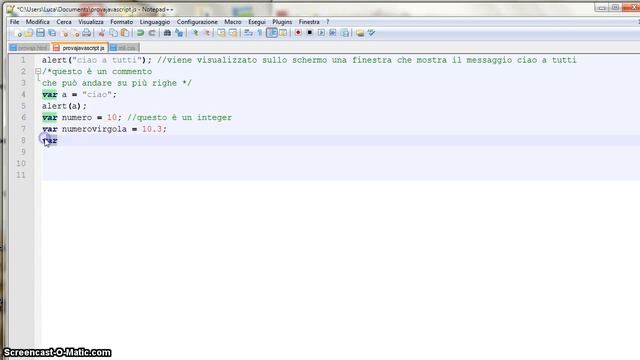Click the line 'var a = "ciao";'
This screenshot has height=360, width=640.
(x=79, y=94)
